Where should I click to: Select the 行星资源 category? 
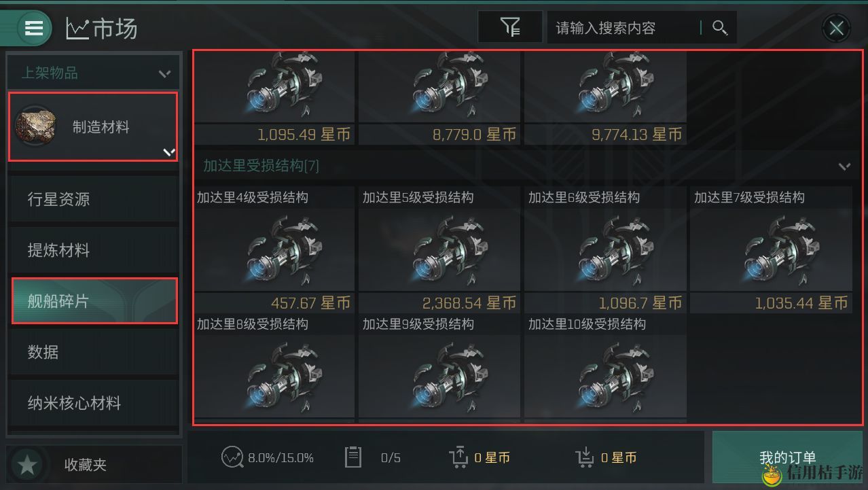[x=94, y=199]
